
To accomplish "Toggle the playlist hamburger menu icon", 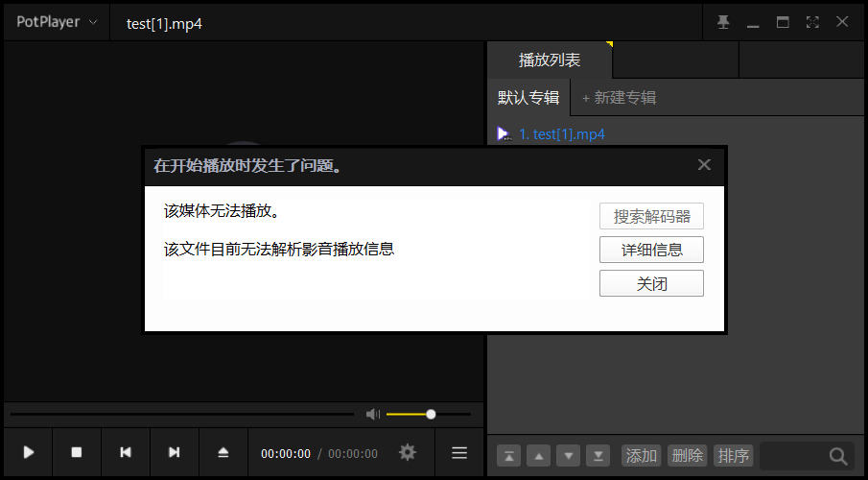I will 459,452.
